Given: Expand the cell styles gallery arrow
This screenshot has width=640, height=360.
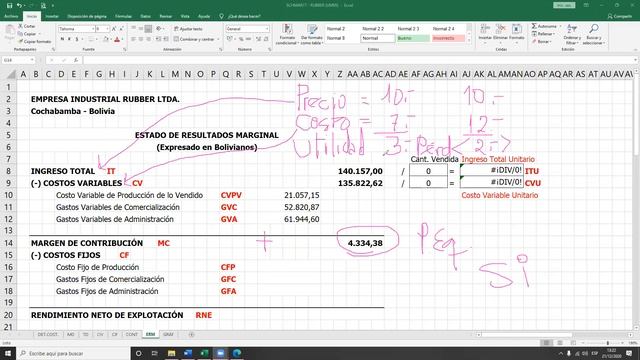Looking at the screenshot, I should [x=469, y=41].
